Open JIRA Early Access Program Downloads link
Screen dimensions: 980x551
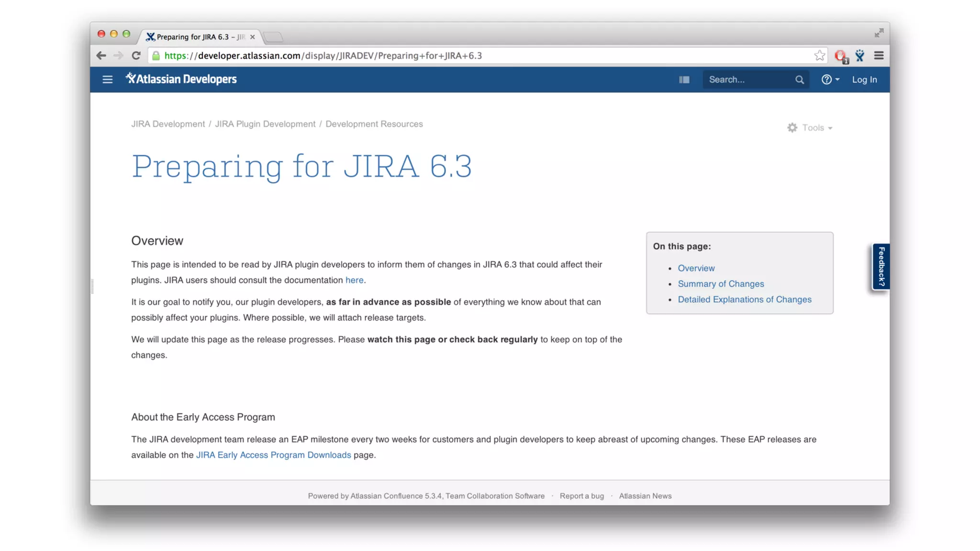coord(273,455)
